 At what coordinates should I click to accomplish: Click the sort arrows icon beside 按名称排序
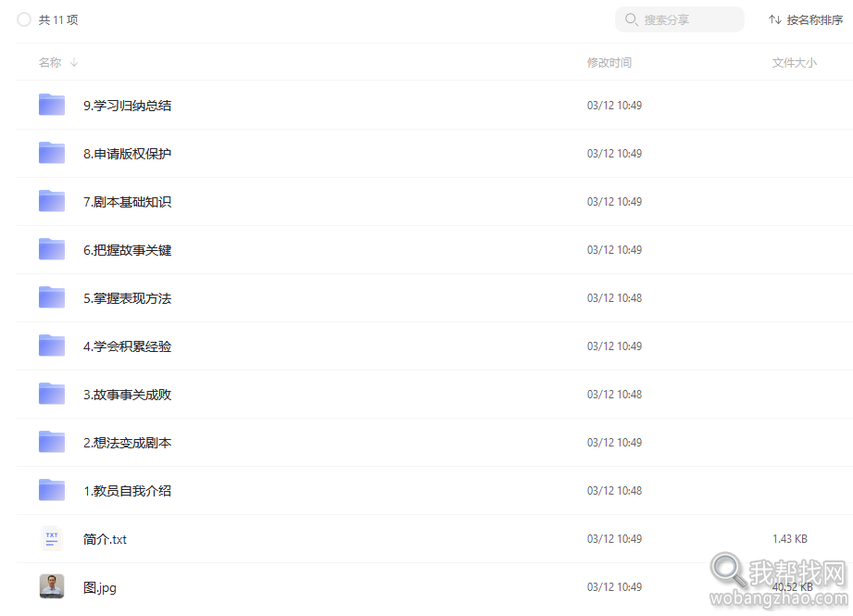[x=774, y=19]
